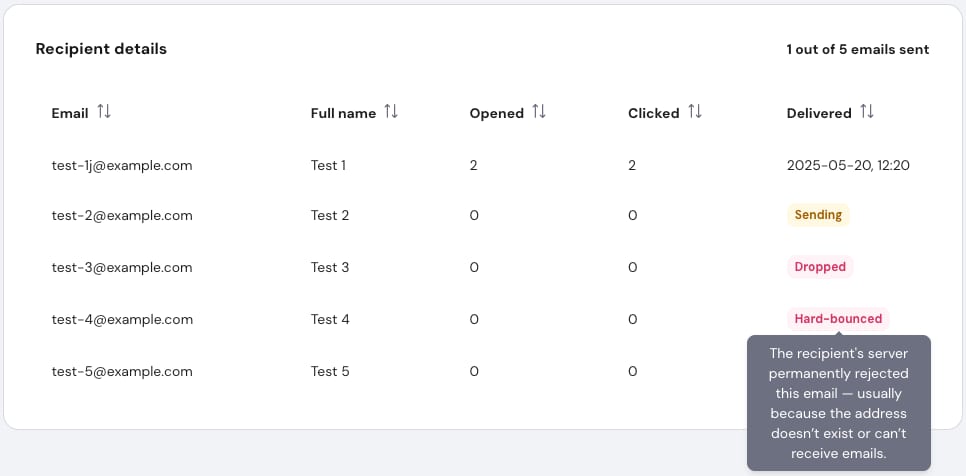Select email test-5@example.com
Viewport: 966px width, 476px height.
[x=122, y=371]
